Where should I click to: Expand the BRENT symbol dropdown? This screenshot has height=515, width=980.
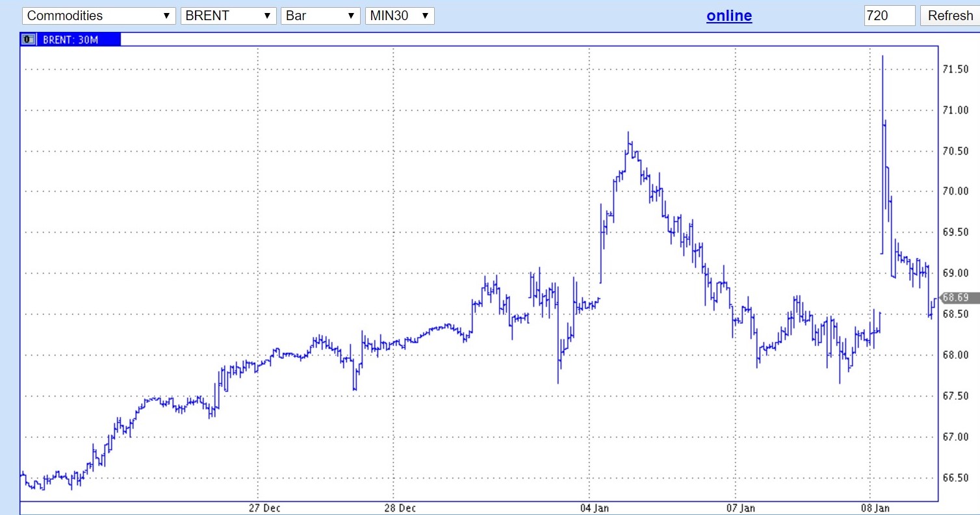tap(228, 16)
